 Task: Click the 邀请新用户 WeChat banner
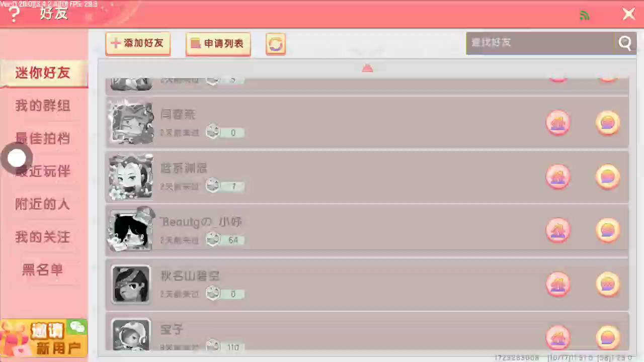click(x=44, y=338)
